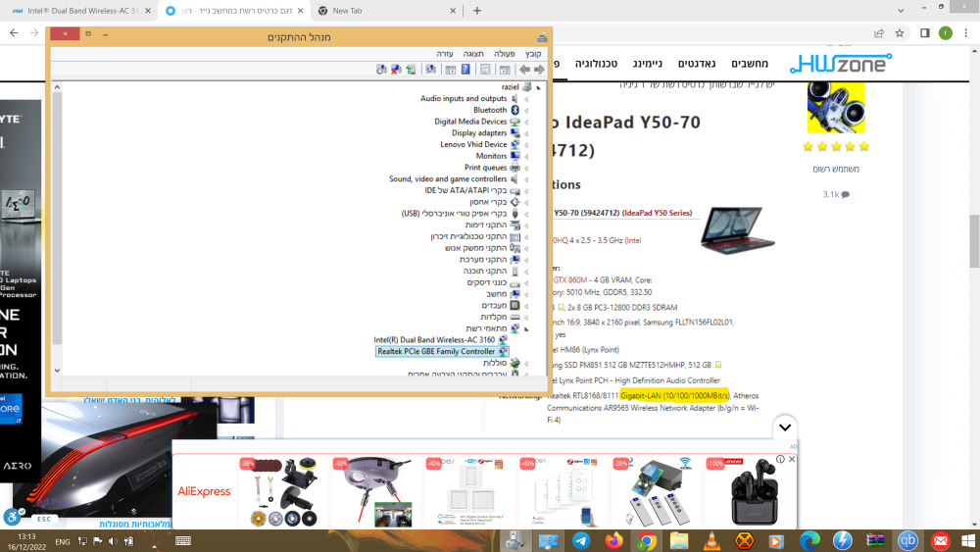The height and width of the screenshot is (552, 980).
Task: Click the Uninstall device red-X toolbar icon
Action: pos(396,70)
